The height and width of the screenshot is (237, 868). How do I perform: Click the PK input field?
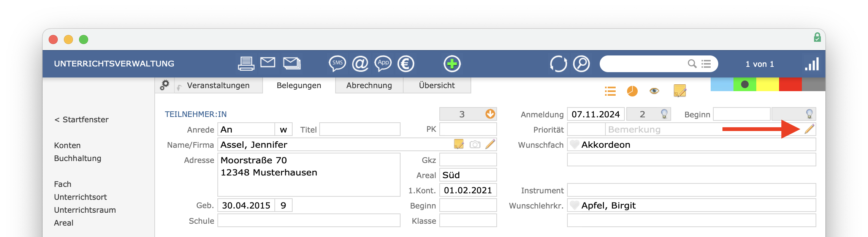[x=468, y=129]
